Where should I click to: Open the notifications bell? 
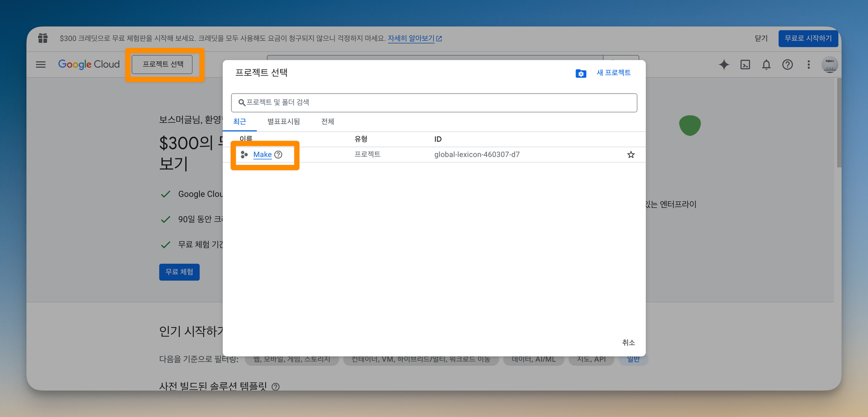[x=766, y=64]
